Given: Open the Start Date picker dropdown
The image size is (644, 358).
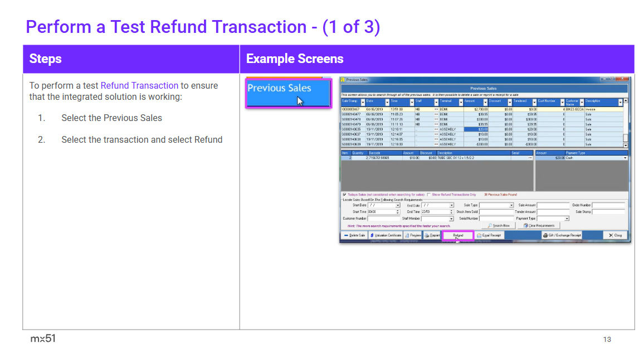Looking at the screenshot, I should [x=398, y=205].
